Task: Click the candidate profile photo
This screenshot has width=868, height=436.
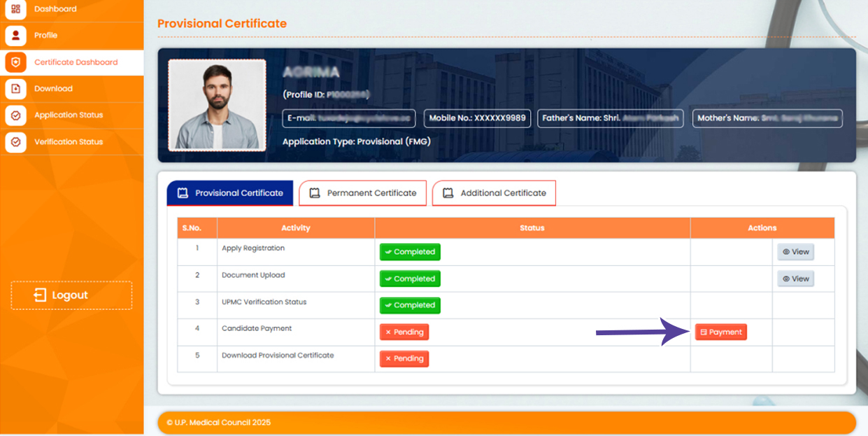Action: [x=217, y=105]
